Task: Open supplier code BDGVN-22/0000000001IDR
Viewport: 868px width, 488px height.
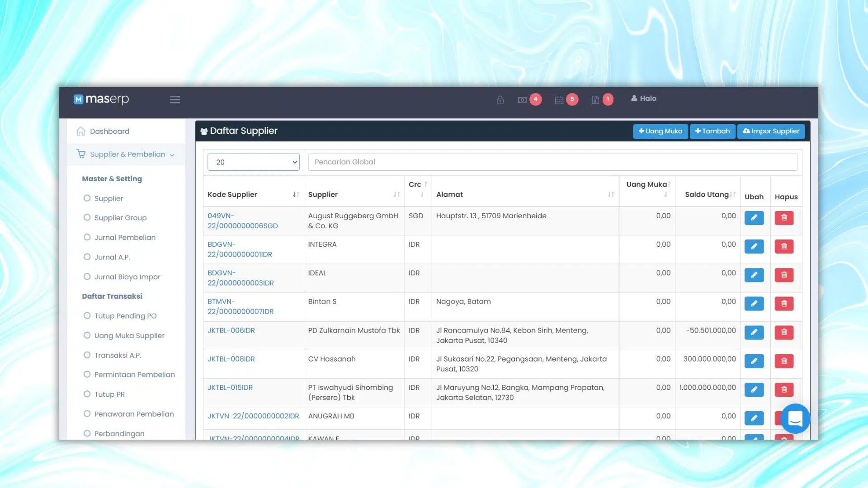Action: (240, 249)
